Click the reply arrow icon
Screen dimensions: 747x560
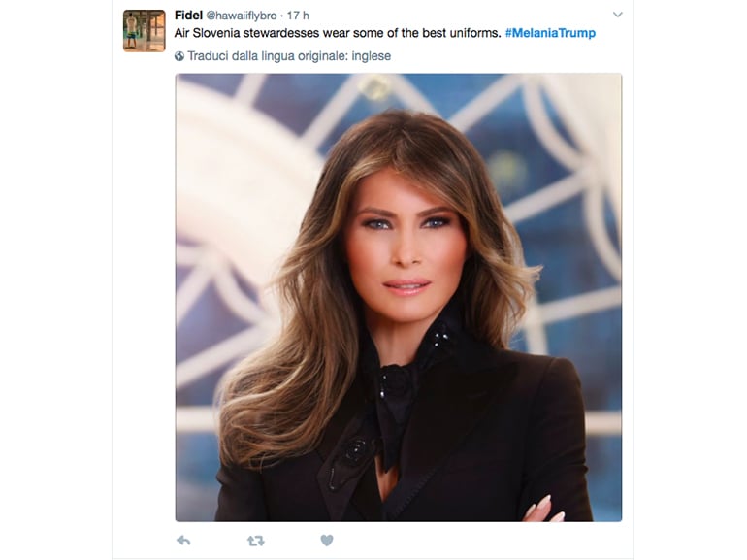click(182, 541)
